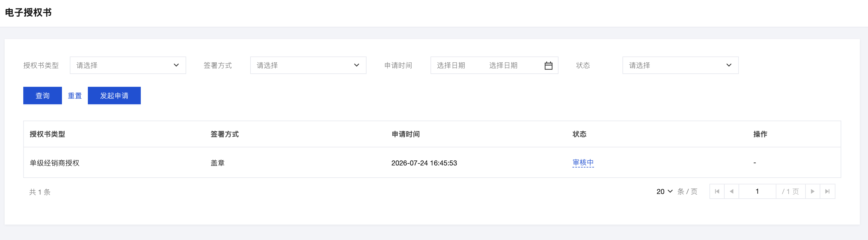Select the start date field 选择日期

click(x=451, y=66)
